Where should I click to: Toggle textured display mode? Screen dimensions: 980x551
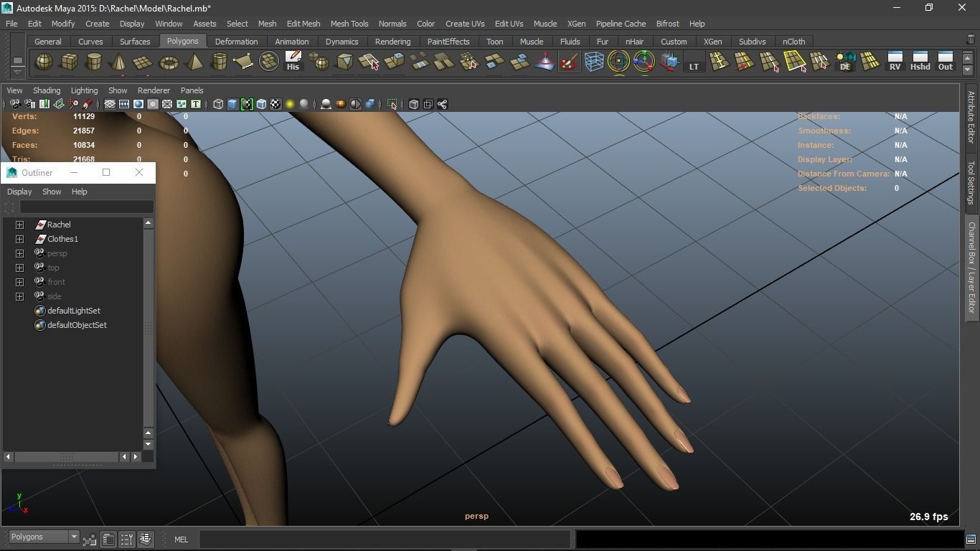[x=275, y=104]
